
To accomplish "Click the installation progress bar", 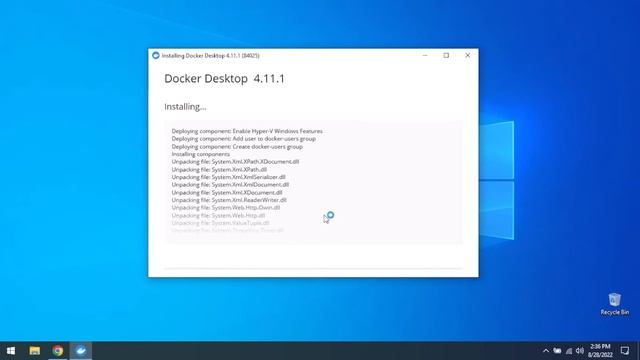I will click(x=313, y=269).
